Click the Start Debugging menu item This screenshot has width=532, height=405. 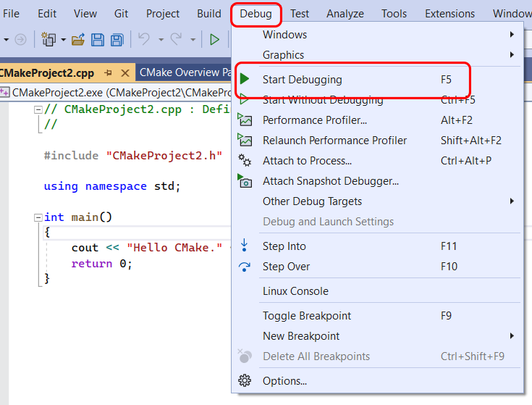click(302, 80)
